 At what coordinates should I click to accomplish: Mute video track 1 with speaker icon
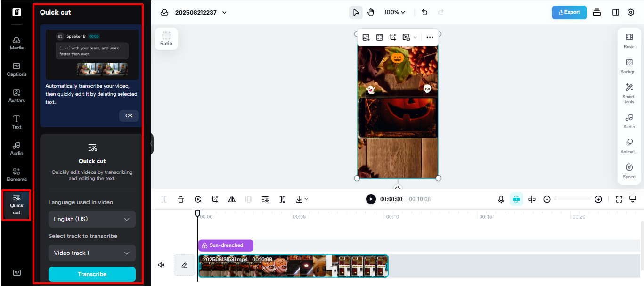[x=161, y=265]
